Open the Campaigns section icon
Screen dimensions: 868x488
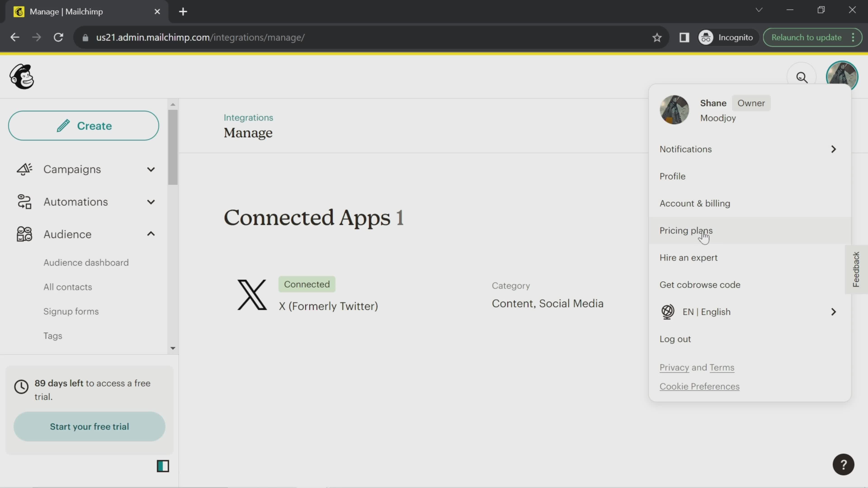point(24,169)
